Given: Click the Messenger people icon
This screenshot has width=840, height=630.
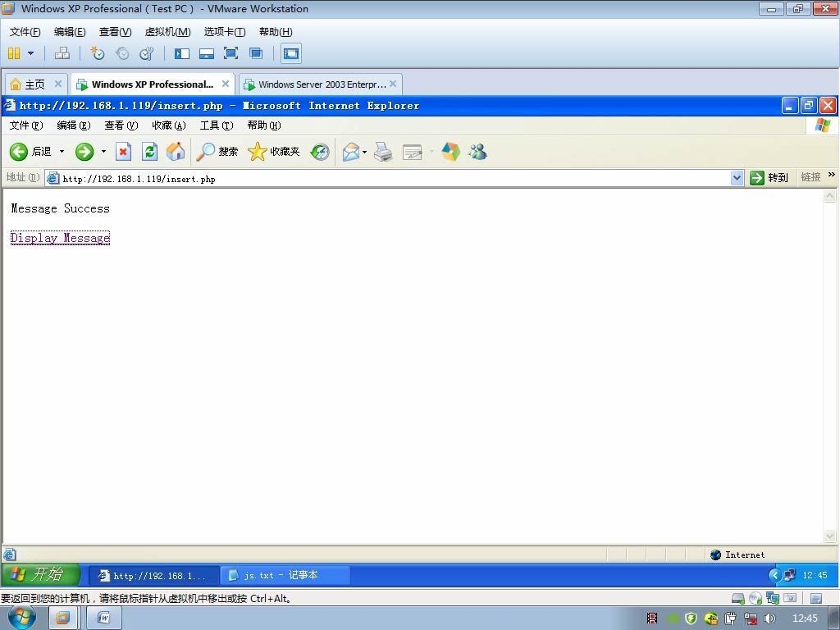Looking at the screenshot, I should (x=477, y=152).
